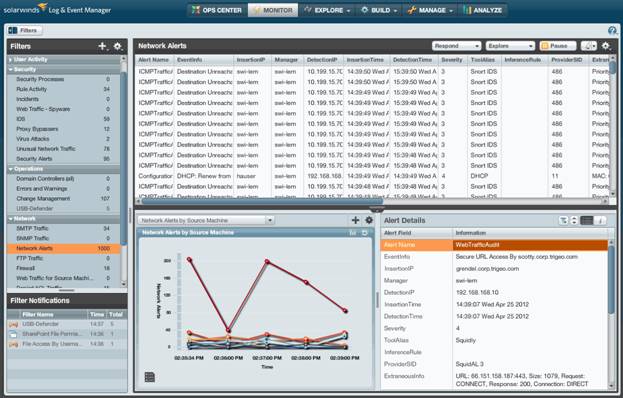
Task: Sort by the Severity column header
Action: pyautogui.click(x=452, y=60)
